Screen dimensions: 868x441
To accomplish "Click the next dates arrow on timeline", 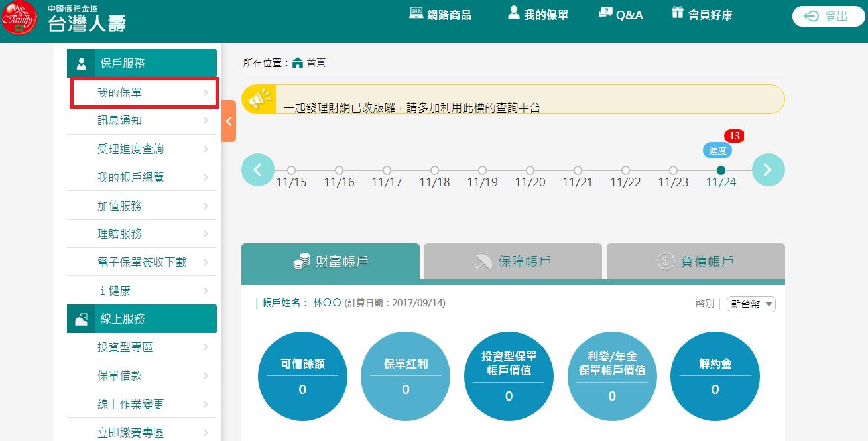I will point(768,170).
